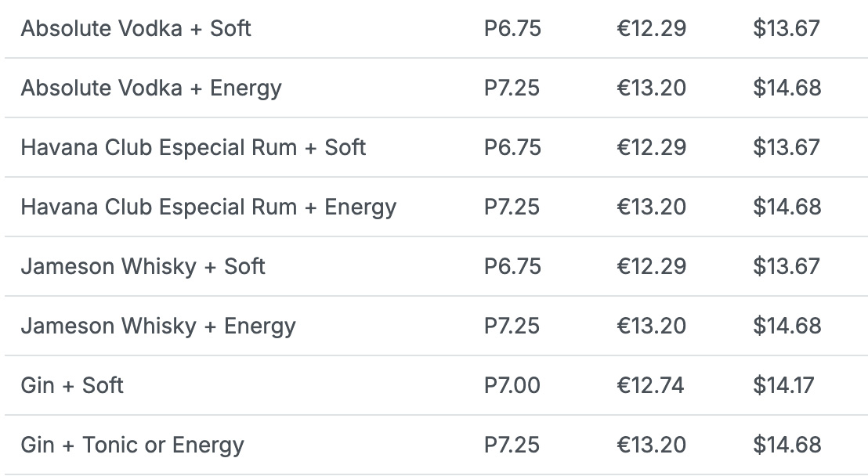Click the Absolute Vodka + Soft item name

(136, 29)
